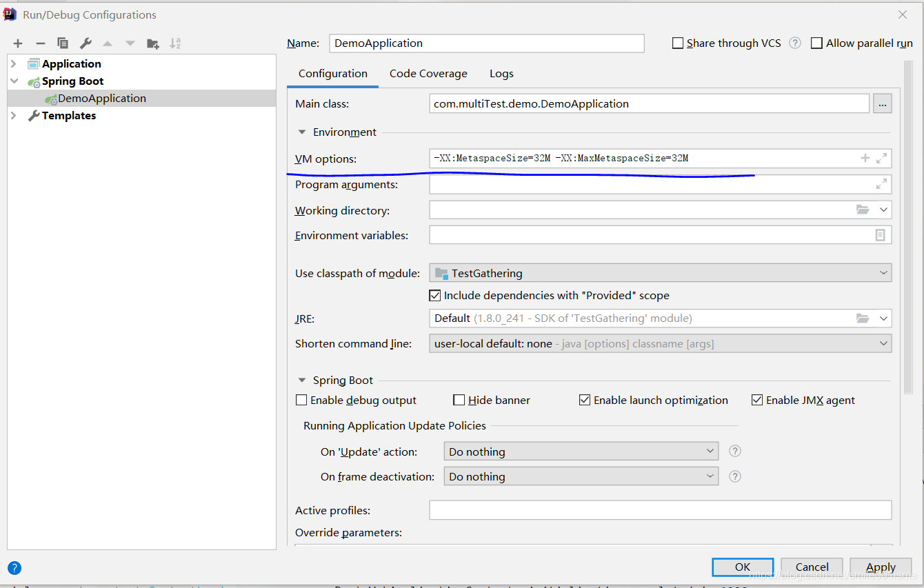
Task: Click the OK button
Action: click(x=743, y=567)
